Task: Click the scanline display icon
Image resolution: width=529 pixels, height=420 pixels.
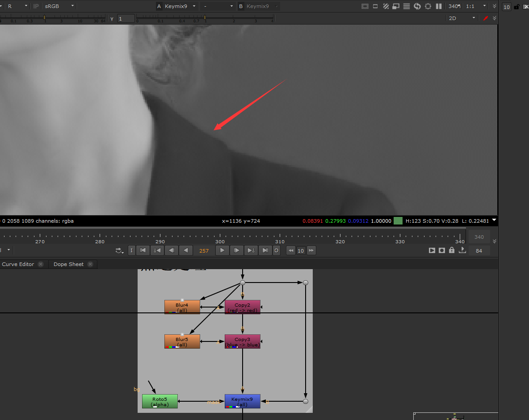Action: [x=407, y=6]
